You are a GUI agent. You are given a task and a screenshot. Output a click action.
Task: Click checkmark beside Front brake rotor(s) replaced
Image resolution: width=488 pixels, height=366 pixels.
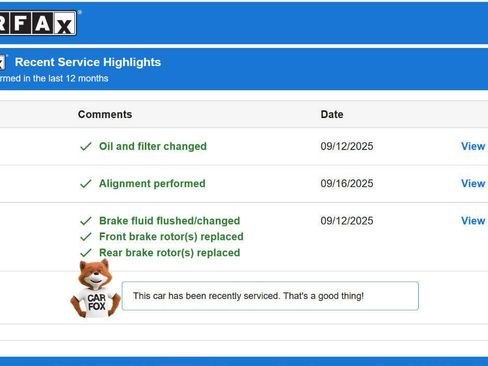point(86,237)
